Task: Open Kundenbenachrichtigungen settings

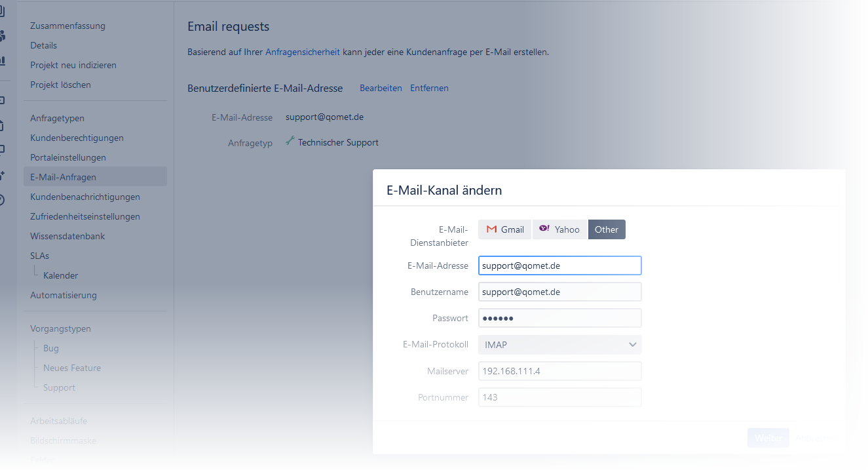Action: (85, 197)
